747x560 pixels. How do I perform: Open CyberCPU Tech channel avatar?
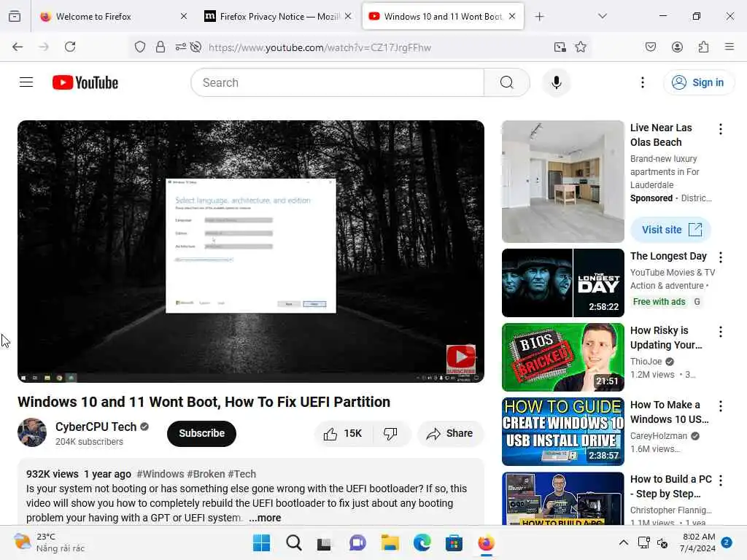click(x=32, y=432)
